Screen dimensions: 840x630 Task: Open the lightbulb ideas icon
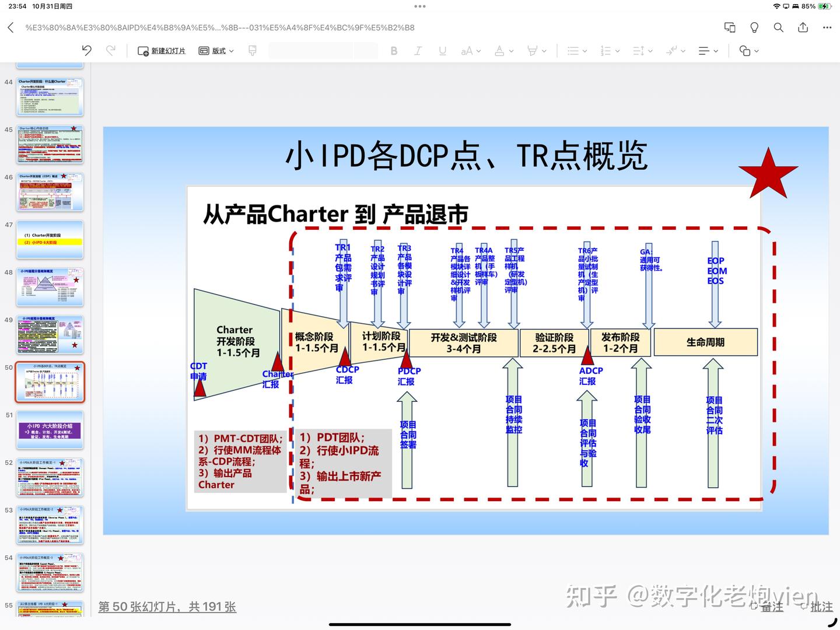[754, 27]
